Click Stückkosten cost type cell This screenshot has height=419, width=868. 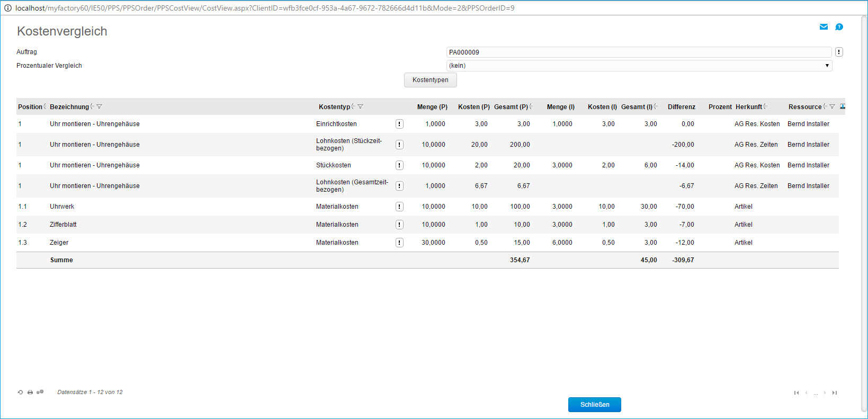point(334,165)
